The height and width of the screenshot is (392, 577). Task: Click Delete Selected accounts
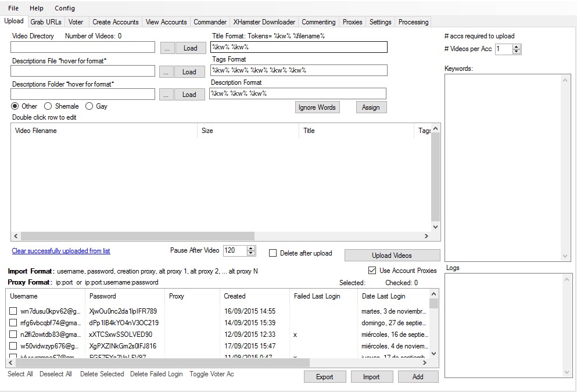coord(102,374)
